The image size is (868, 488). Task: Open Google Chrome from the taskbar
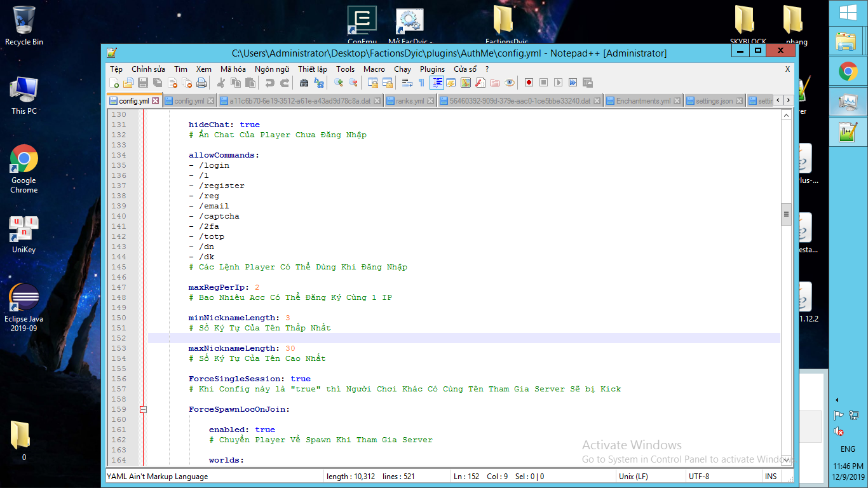pos(848,72)
